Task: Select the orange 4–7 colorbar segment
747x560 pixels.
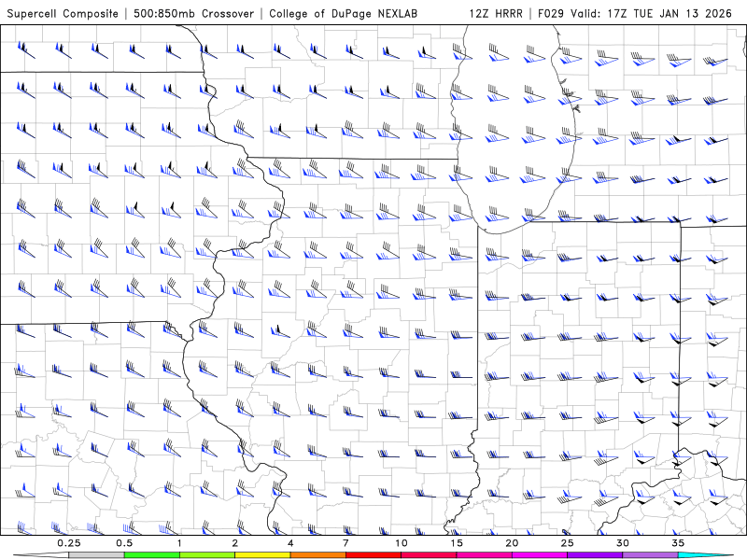Action: click(x=317, y=555)
